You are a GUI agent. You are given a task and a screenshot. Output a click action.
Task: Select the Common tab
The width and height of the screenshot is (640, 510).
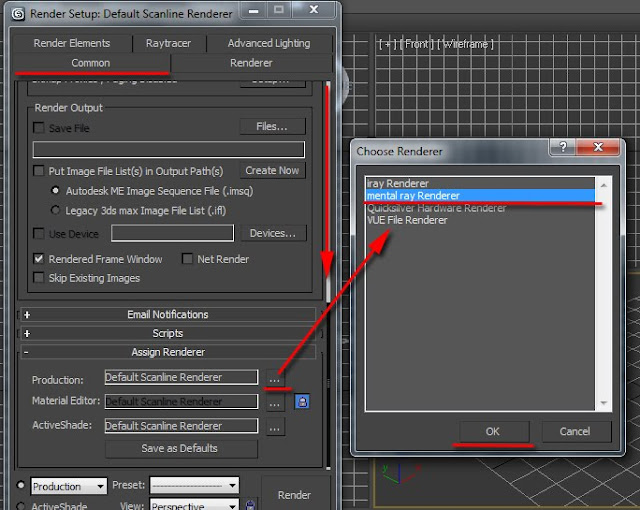[91, 63]
